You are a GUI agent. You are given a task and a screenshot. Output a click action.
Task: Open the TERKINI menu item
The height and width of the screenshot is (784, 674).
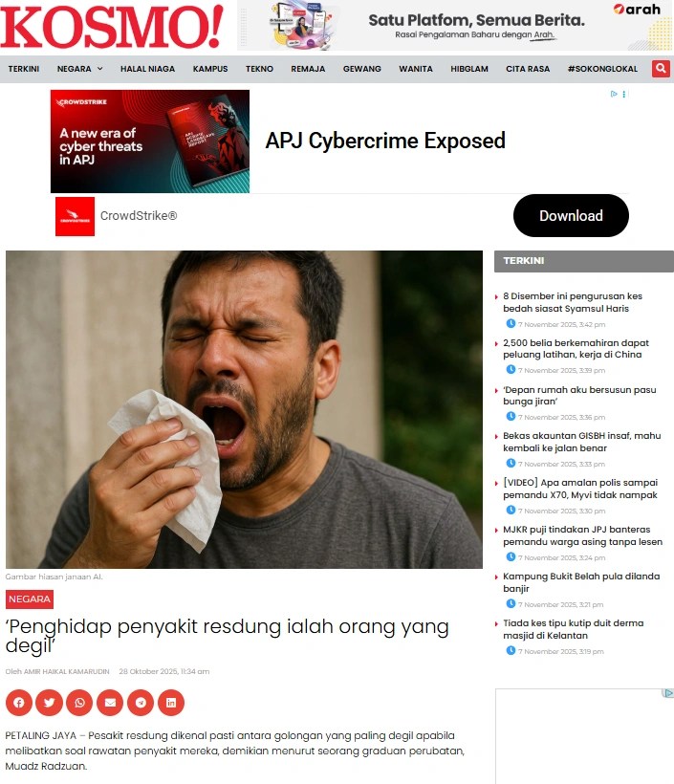(x=24, y=69)
